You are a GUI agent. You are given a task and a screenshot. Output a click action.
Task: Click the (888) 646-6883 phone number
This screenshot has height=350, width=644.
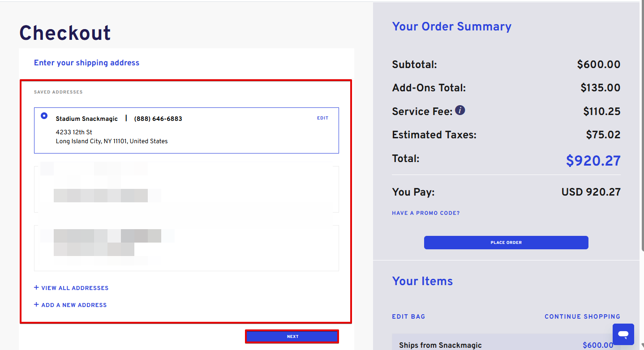coord(158,119)
